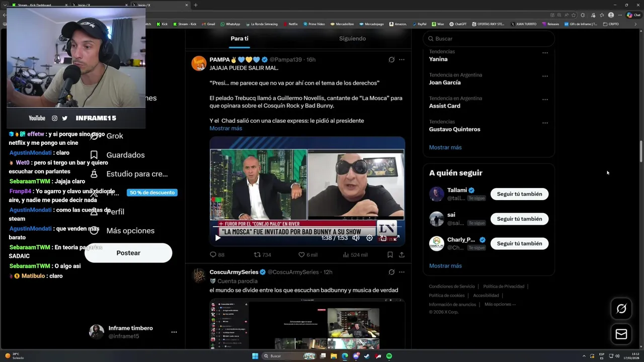Open Grok in the sidebar

tap(107, 136)
